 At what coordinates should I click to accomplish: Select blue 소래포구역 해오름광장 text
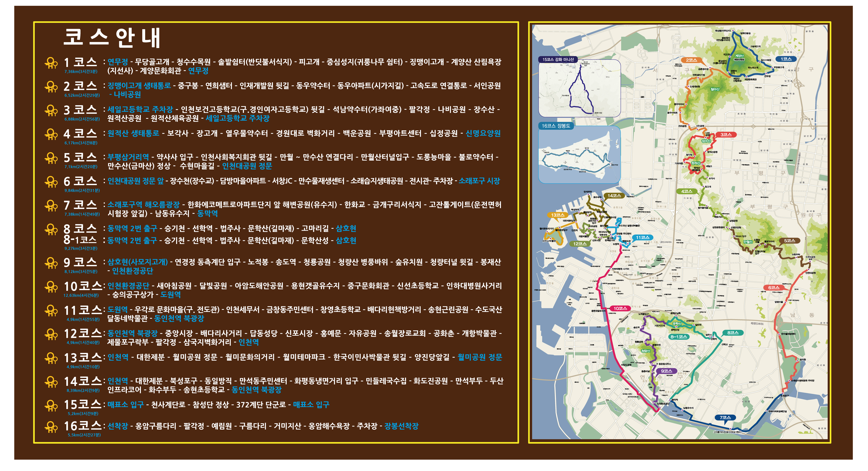pyautogui.click(x=143, y=204)
